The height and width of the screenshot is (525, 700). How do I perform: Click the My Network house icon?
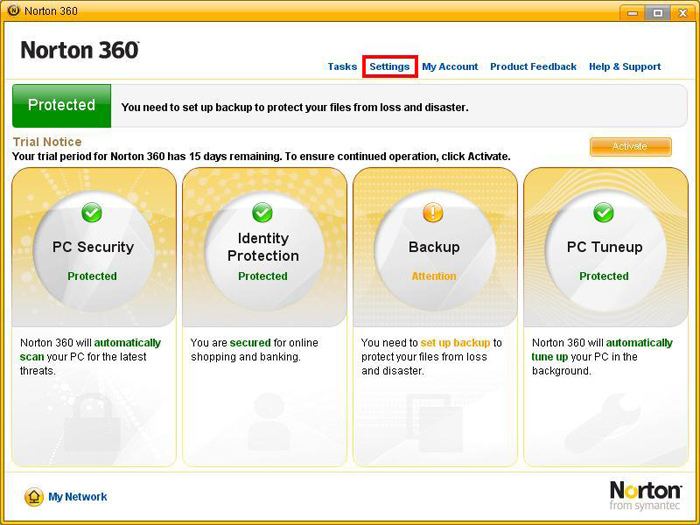pos(34,497)
